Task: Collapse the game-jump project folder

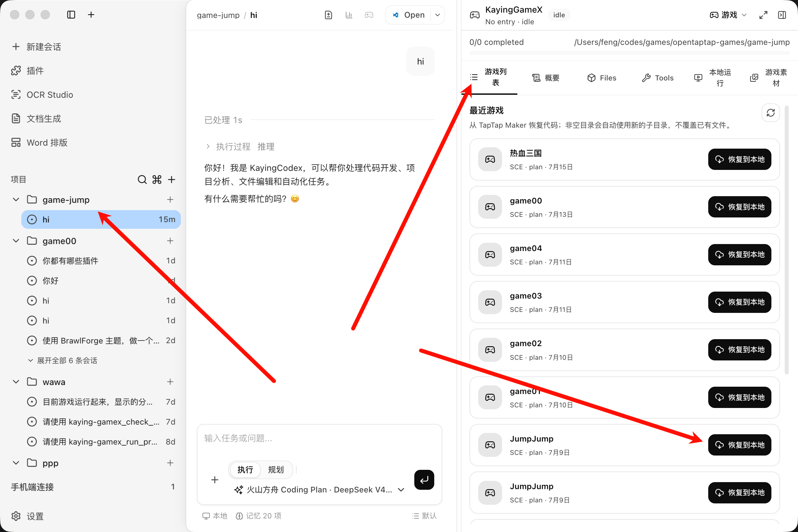Action: [x=16, y=199]
